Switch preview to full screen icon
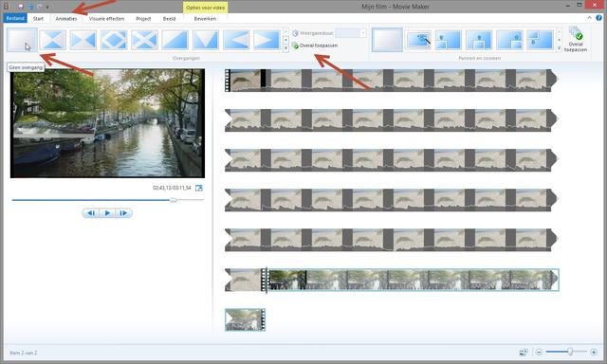The width and height of the screenshot is (607, 364). (199, 188)
